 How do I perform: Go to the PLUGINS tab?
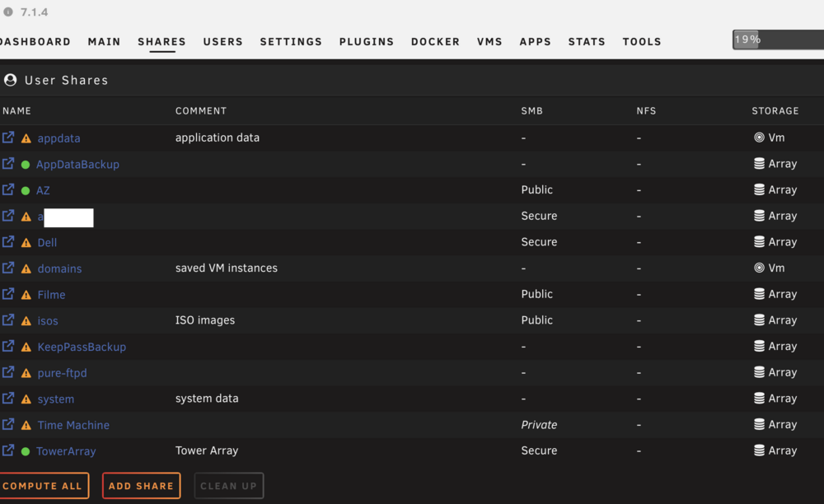click(x=367, y=41)
